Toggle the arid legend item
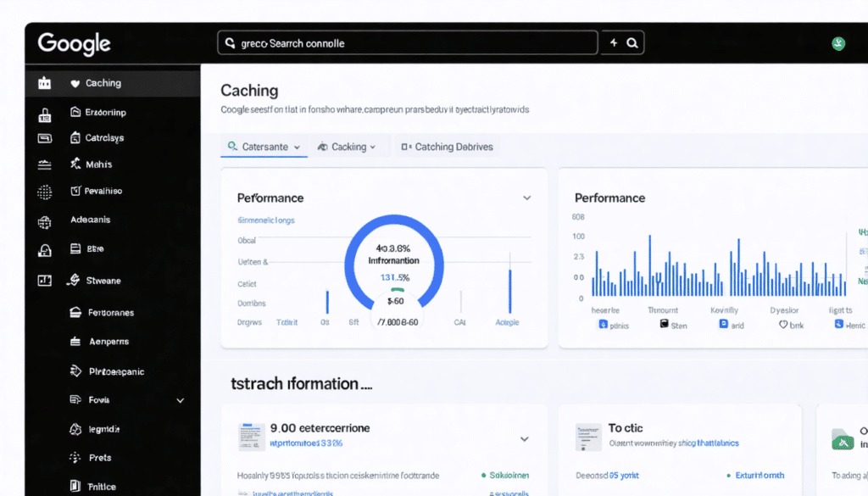The image size is (868, 496). click(732, 326)
